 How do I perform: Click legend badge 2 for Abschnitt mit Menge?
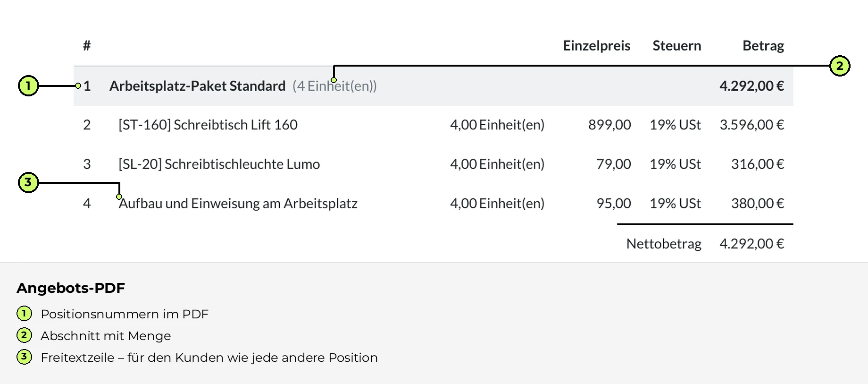pos(24,335)
